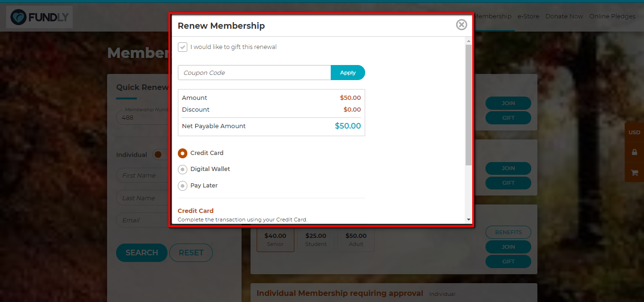Open the USD currency selector

pyautogui.click(x=634, y=132)
